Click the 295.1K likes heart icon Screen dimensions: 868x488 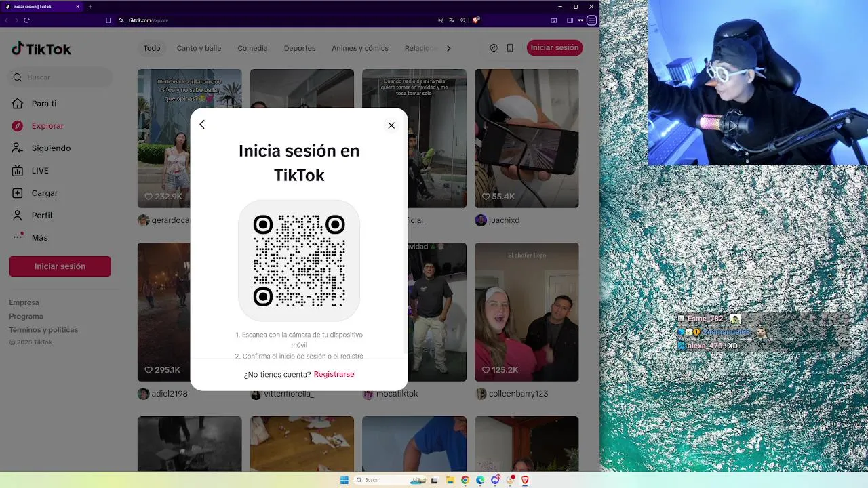(149, 370)
